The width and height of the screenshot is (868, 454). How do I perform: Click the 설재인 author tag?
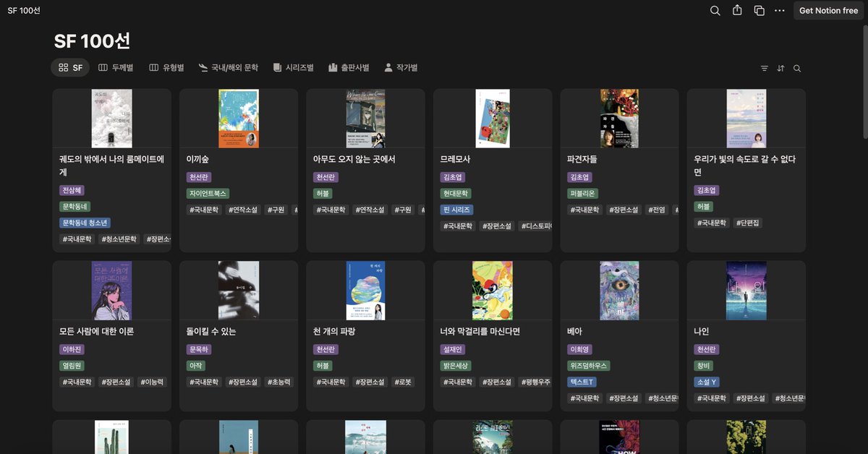tap(452, 349)
